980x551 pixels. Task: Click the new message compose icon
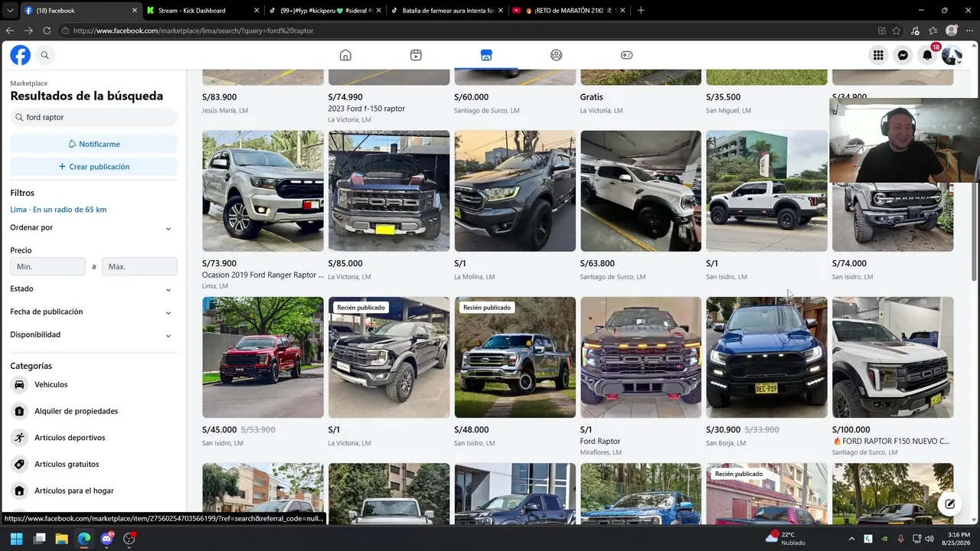949,504
